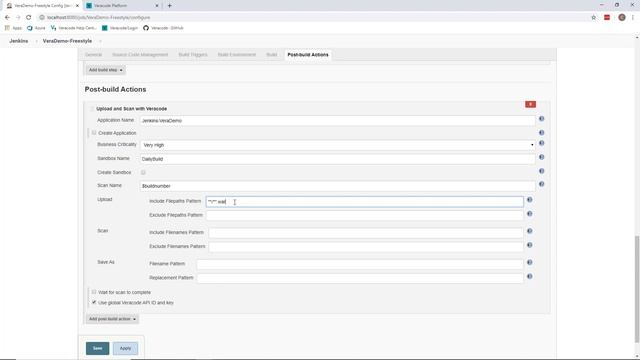Switch to Build Environment tab
Viewport: 640px width, 360px height.
click(x=237, y=55)
